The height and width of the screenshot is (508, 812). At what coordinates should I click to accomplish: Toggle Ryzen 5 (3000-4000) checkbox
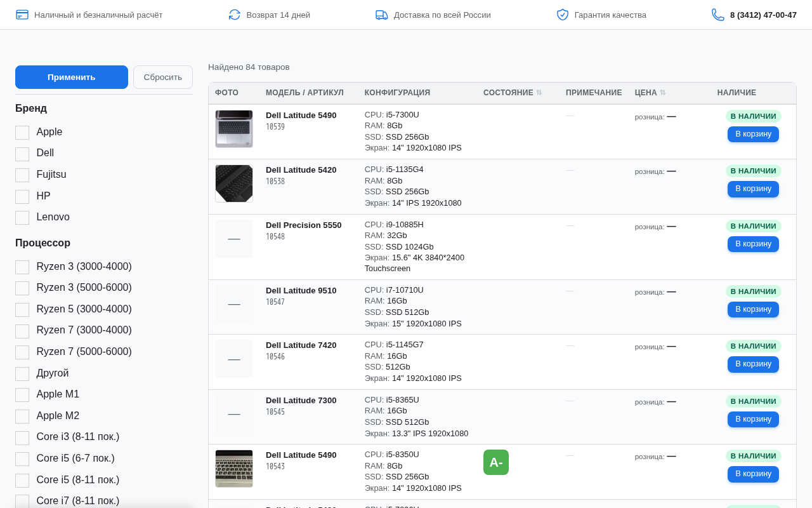click(x=22, y=310)
